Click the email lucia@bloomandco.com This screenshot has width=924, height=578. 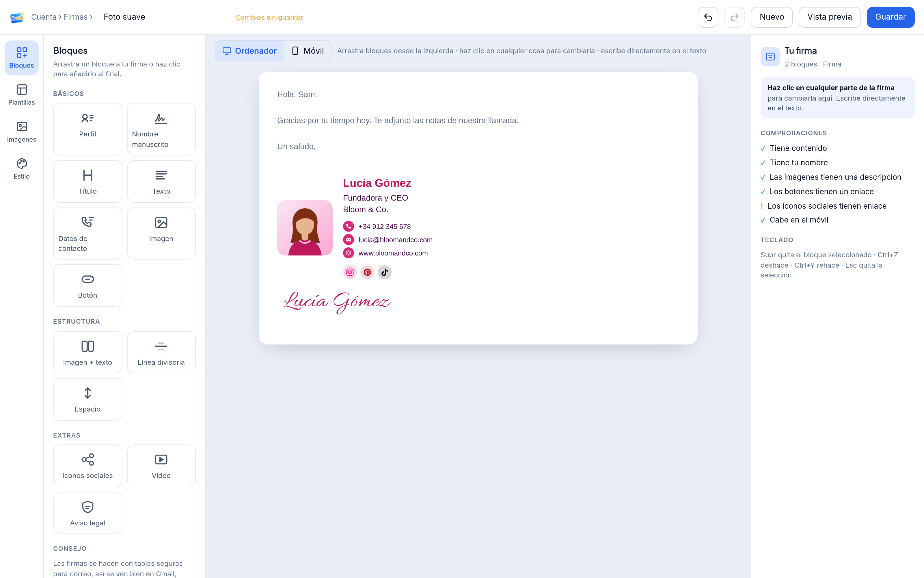coord(395,240)
